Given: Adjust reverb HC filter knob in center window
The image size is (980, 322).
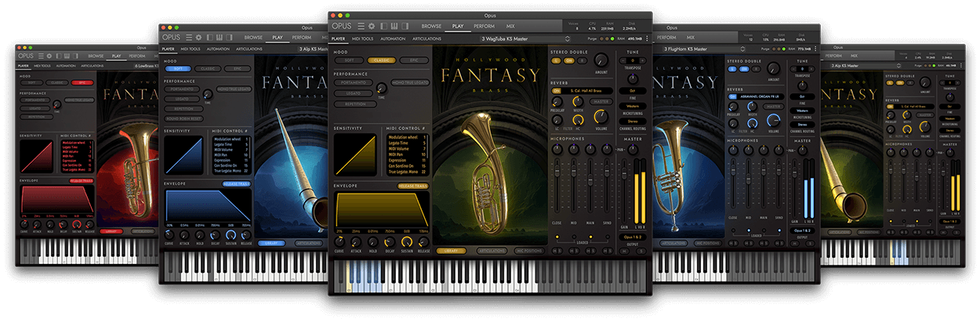Looking at the screenshot, I should 578,119.
